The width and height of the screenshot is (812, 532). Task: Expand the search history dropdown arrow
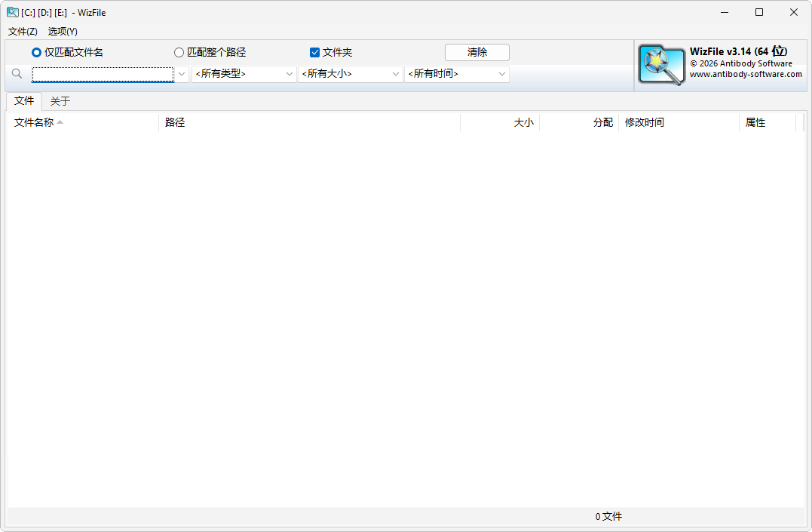point(182,74)
